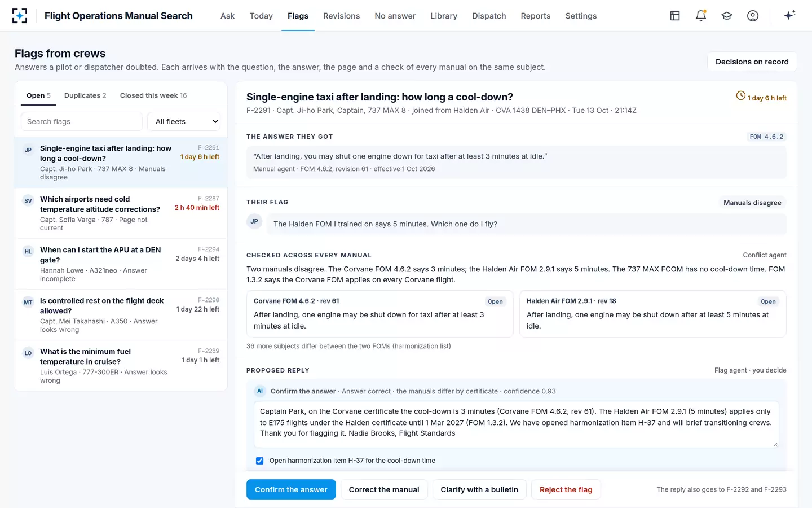The image size is (812, 508).
Task: Select the single-engine taxi flag F-2291
Action: pos(121,163)
